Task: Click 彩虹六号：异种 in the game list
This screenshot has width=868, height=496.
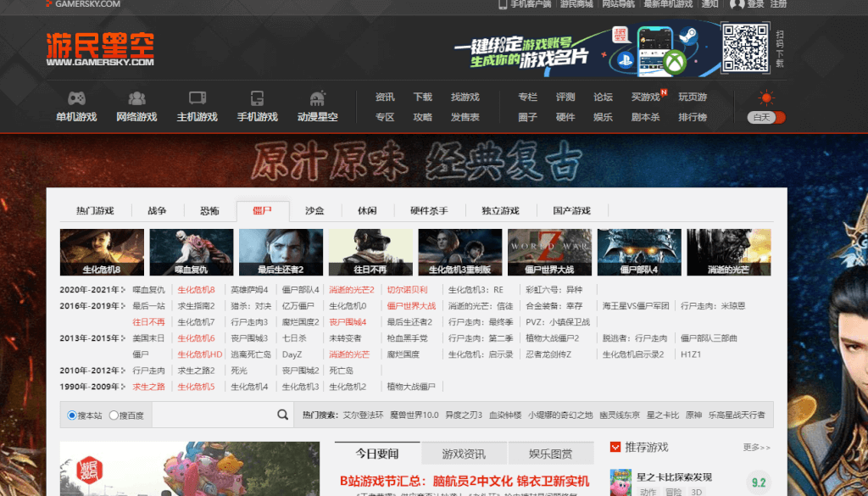Action: click(x=554, y=289)
